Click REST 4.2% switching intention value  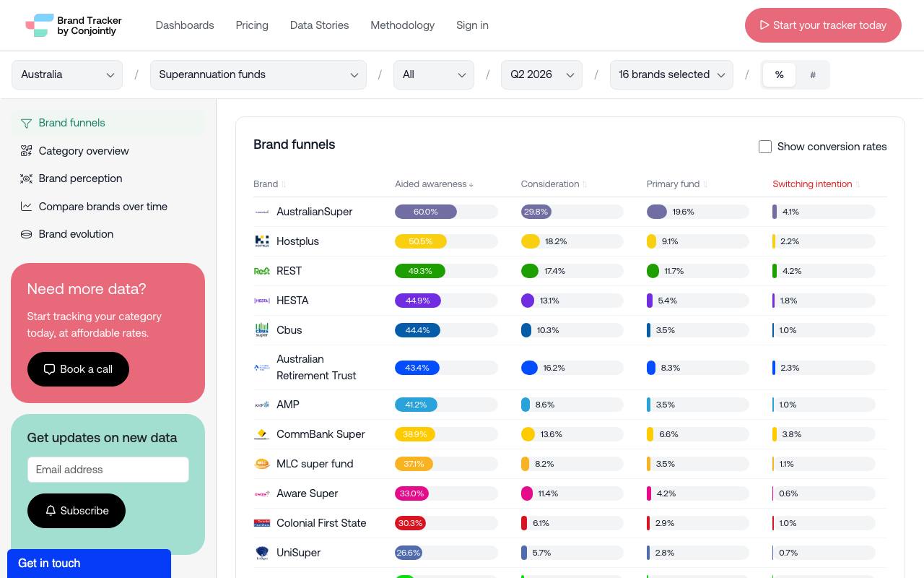click(792, 271)
